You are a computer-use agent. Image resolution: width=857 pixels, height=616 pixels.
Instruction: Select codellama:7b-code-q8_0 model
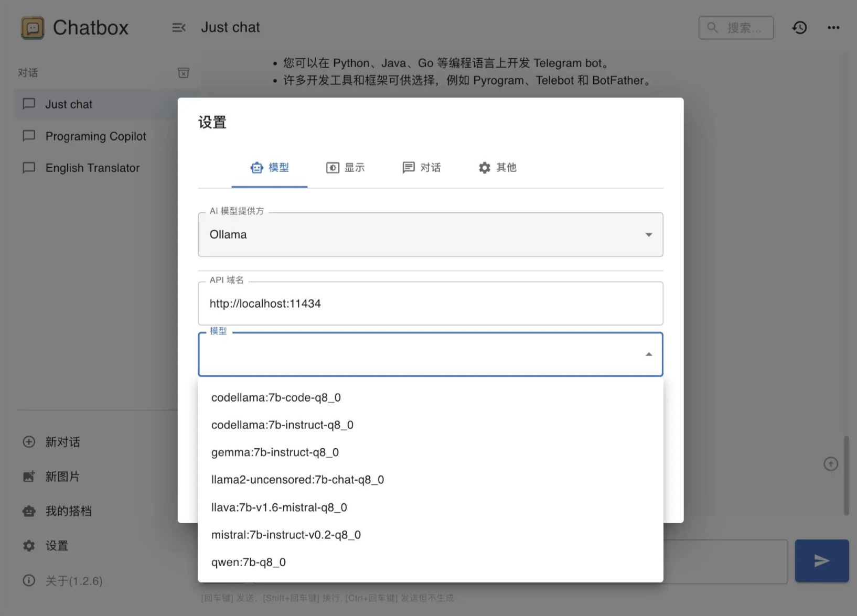tap(431, 397)
